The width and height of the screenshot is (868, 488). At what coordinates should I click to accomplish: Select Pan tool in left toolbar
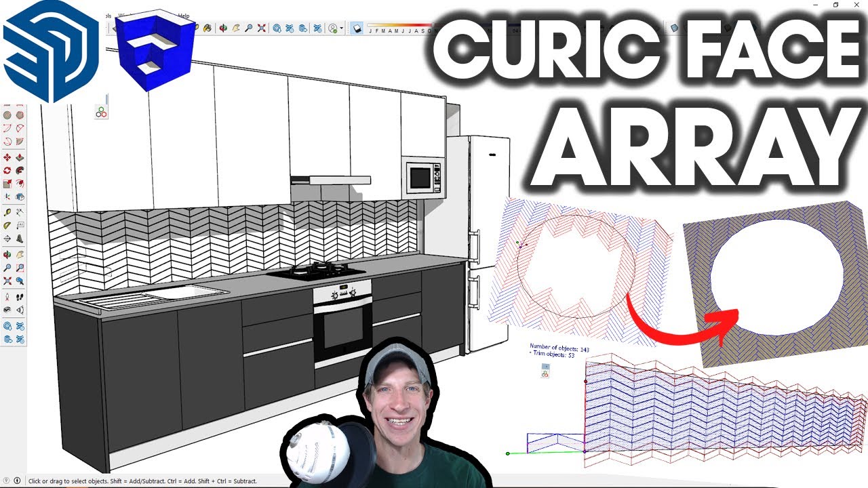point(20,254)
